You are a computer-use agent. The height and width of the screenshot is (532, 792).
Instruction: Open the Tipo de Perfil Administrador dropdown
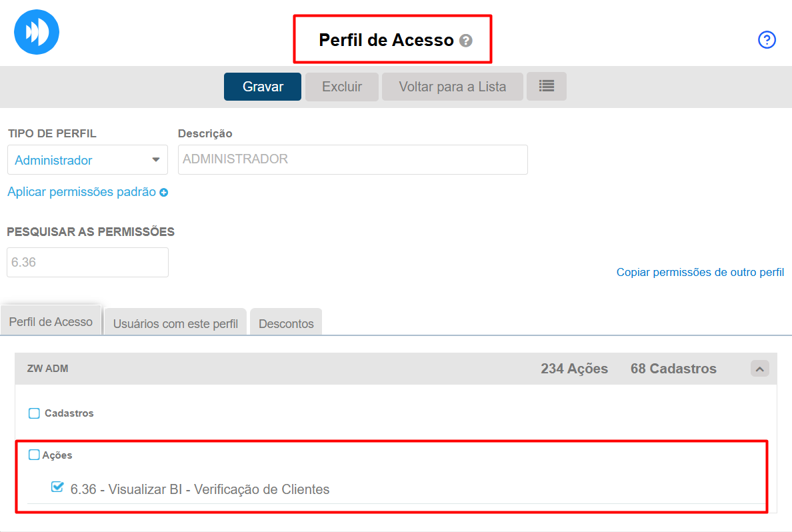[x=87, y=159]
